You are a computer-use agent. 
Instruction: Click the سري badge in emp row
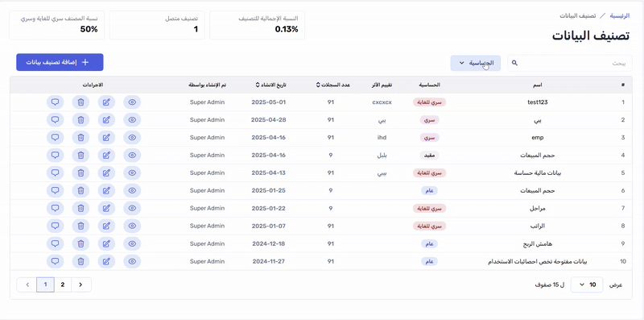tap(430, 138)
